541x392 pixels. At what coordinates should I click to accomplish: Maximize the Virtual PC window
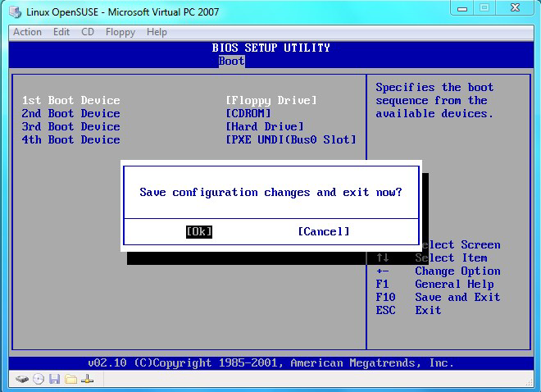484,8
